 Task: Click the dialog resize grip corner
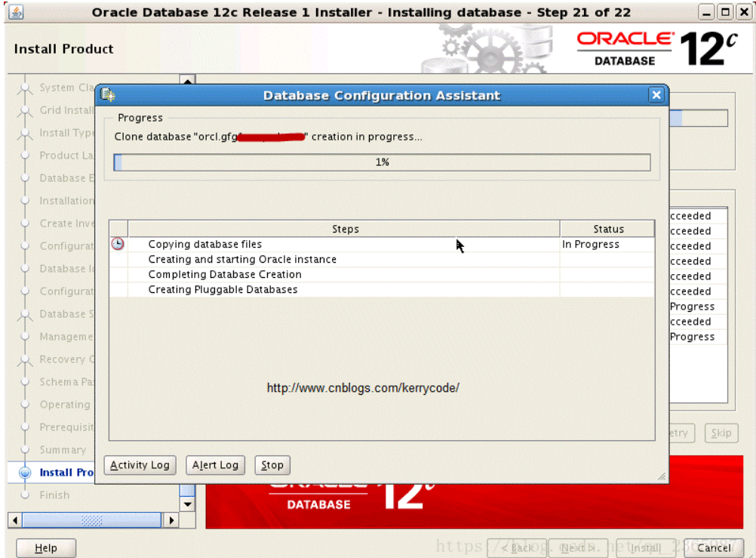point(662,476)
